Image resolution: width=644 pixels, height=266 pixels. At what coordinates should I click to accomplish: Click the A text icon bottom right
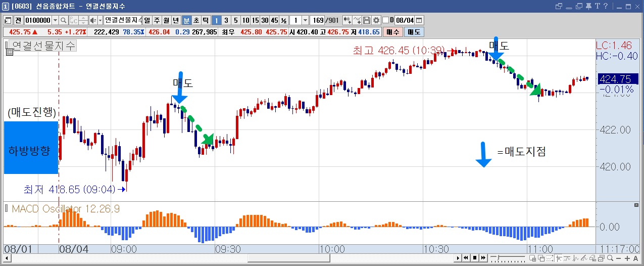635,258
